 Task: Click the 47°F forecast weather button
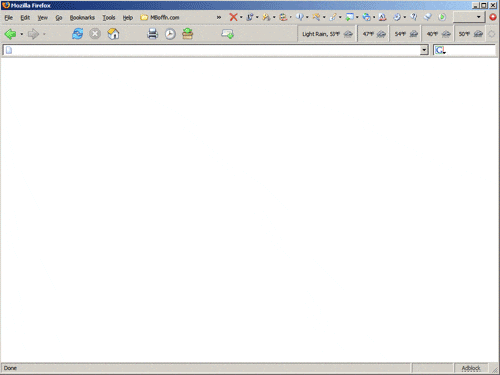[374, 34]
